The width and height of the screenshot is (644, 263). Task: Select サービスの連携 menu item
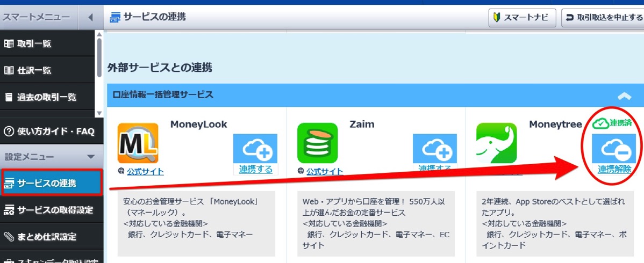tap(52, 183)
